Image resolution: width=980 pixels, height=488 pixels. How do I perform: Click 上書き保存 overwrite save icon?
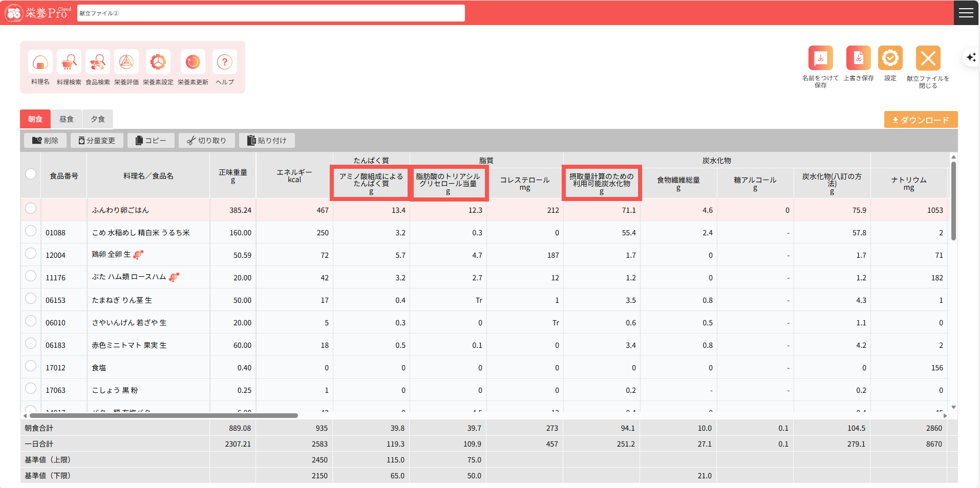click(x=858, y=58)
